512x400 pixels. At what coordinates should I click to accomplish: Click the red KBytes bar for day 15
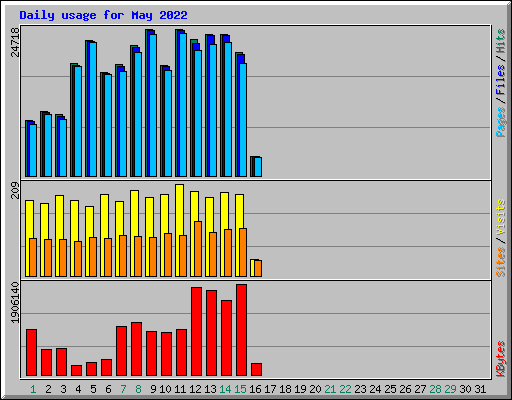pyautogui.click(x=241, y=330)
